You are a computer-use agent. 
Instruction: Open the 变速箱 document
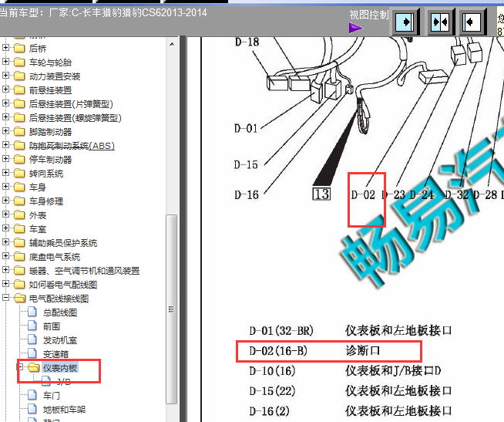point(55,354)
